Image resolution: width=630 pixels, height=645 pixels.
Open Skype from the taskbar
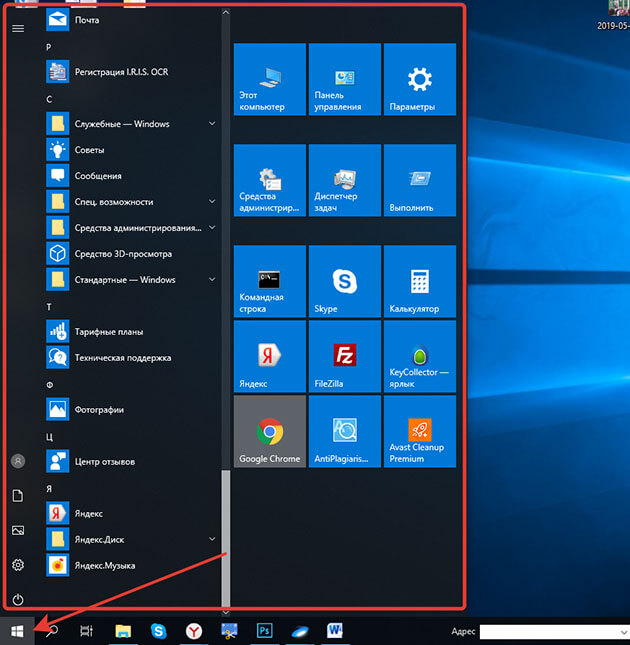158,631
